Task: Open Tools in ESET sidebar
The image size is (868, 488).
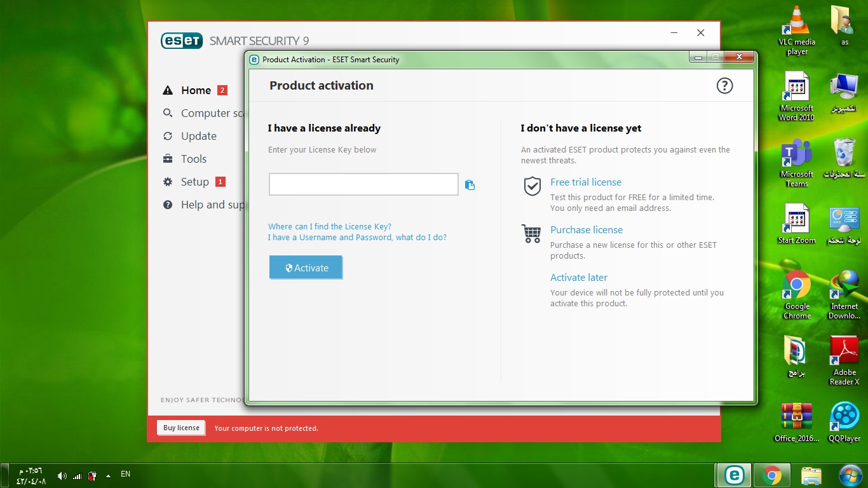Action: (x=194, y=159)
